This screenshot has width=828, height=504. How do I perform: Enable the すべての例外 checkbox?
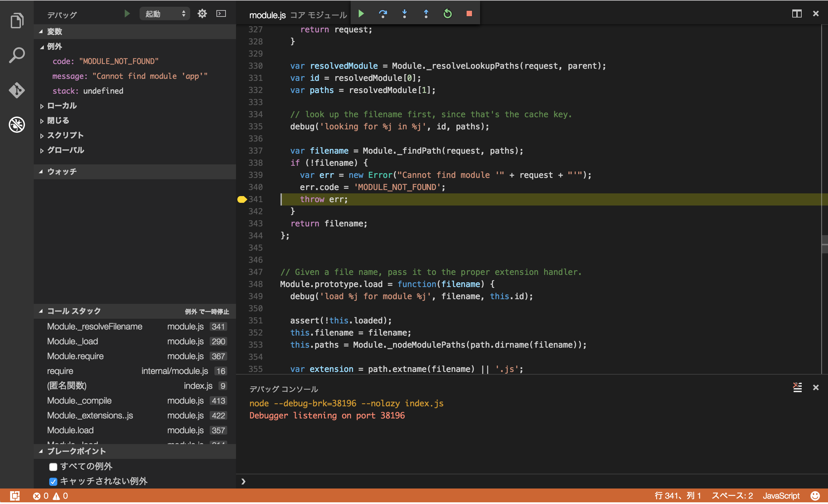pyautogui.click(x=53, y=467)
